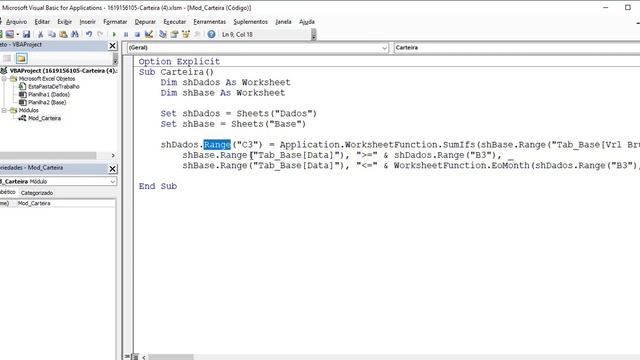Viewport: 640px width, 360px height.
Task: Open the Janela menu
Action: coord(283,22)
